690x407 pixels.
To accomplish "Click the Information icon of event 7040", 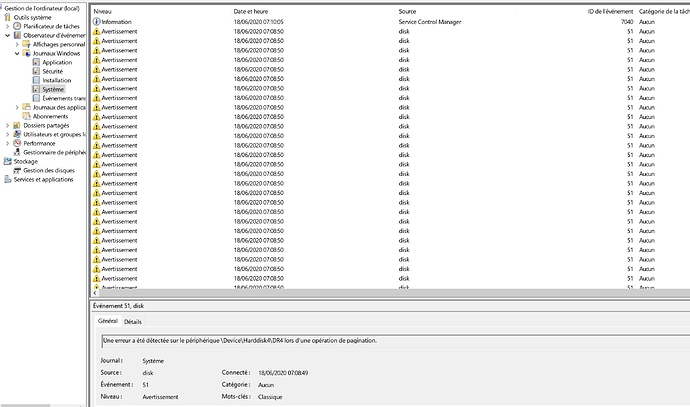I will (x=96, y=22).
